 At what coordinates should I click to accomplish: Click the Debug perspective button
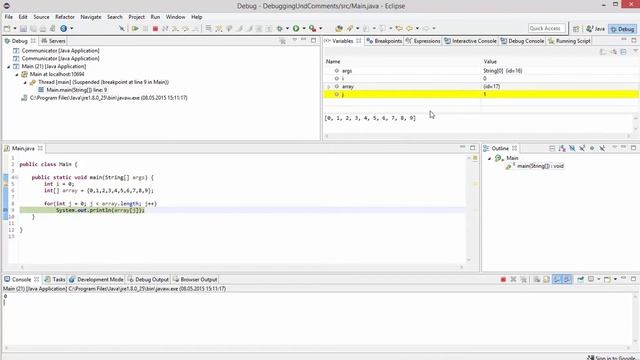tap(622, 29)
